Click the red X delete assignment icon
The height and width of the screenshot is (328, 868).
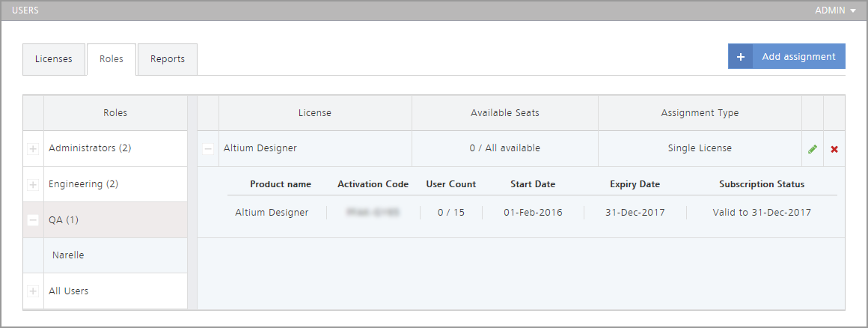[834, 149]
